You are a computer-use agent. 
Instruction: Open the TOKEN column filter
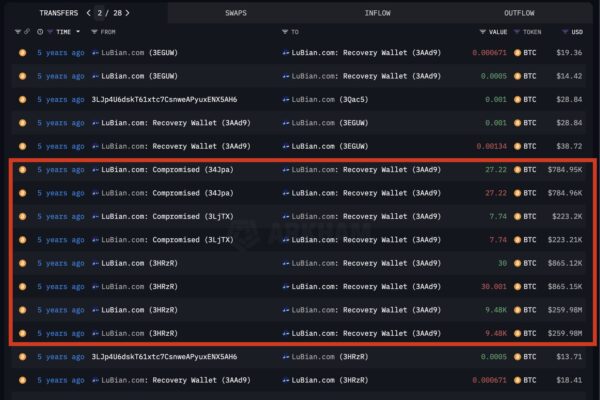tap(518, 32)
